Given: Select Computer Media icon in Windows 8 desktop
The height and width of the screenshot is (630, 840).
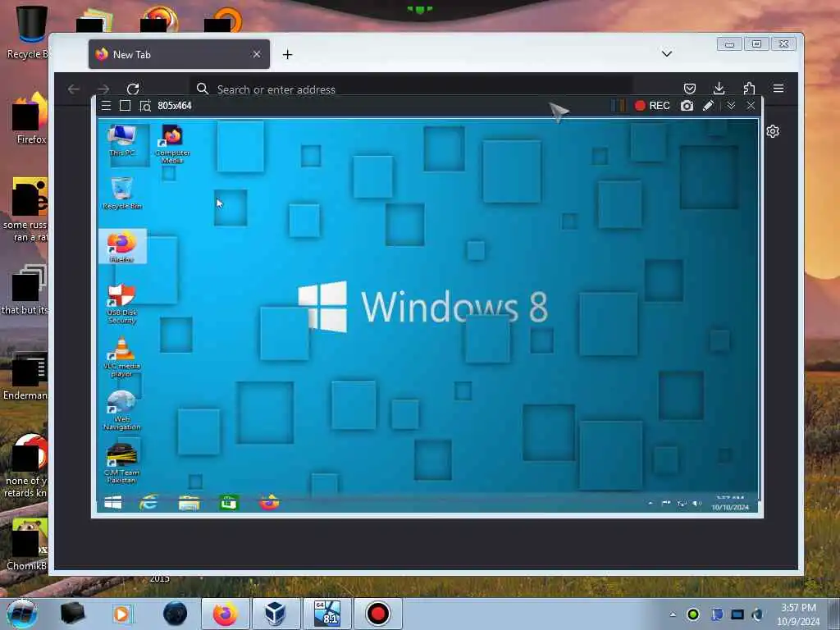Looking at the screenshot, I should coord(172,144).
